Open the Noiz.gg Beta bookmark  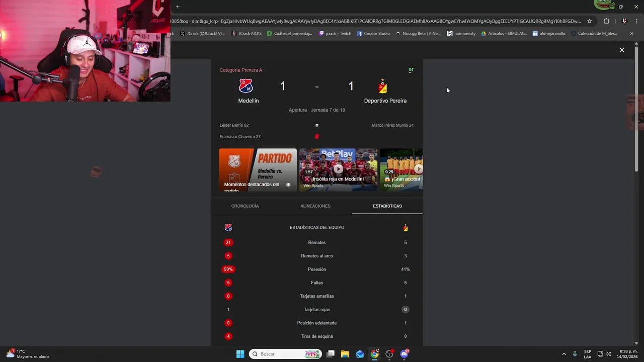pyautogui.click(x=418, y=34)
